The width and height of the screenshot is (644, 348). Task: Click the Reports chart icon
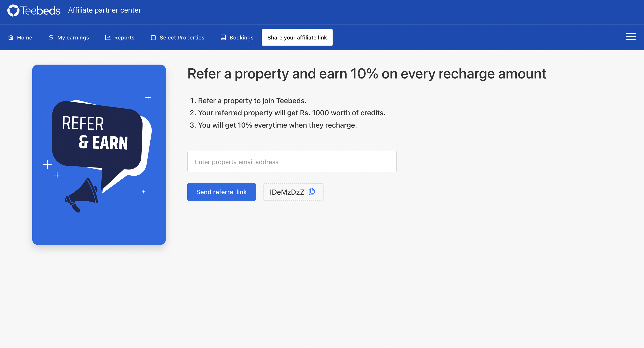pyautogui.click(x=108, y=37)
